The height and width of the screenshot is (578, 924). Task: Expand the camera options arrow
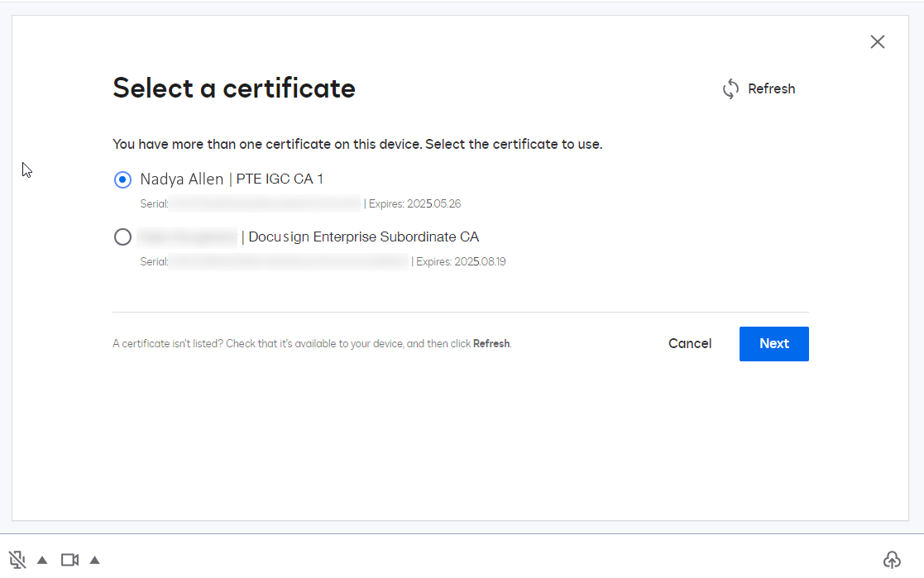[95, 559]
